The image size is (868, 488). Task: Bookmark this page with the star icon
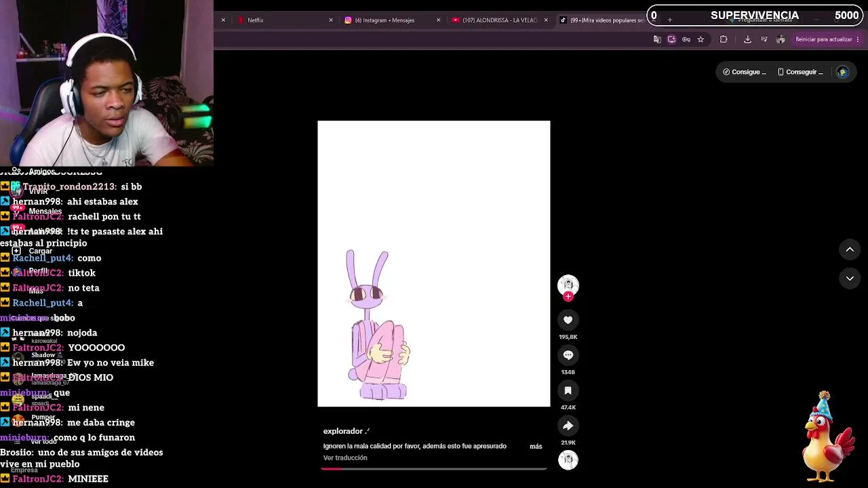[701, 39]
